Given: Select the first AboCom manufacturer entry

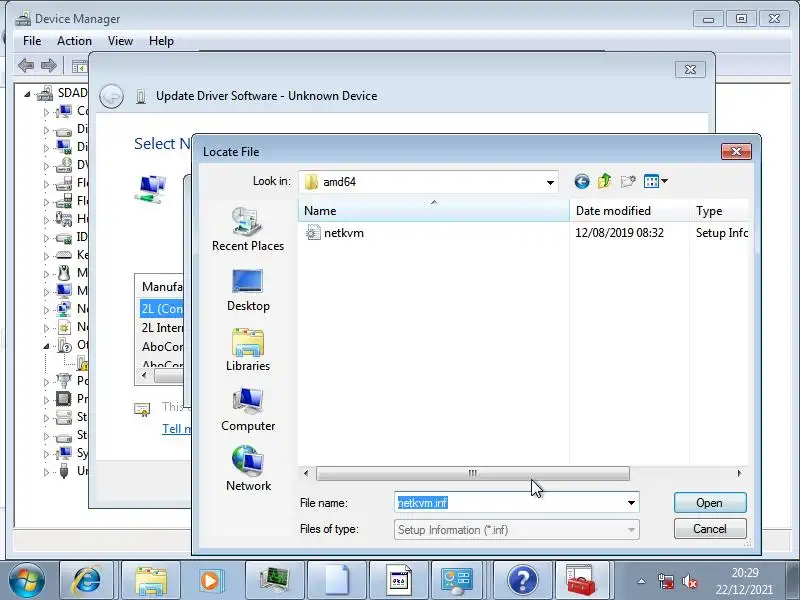Looking at the screenshot, I should click(x=161, y=346).
